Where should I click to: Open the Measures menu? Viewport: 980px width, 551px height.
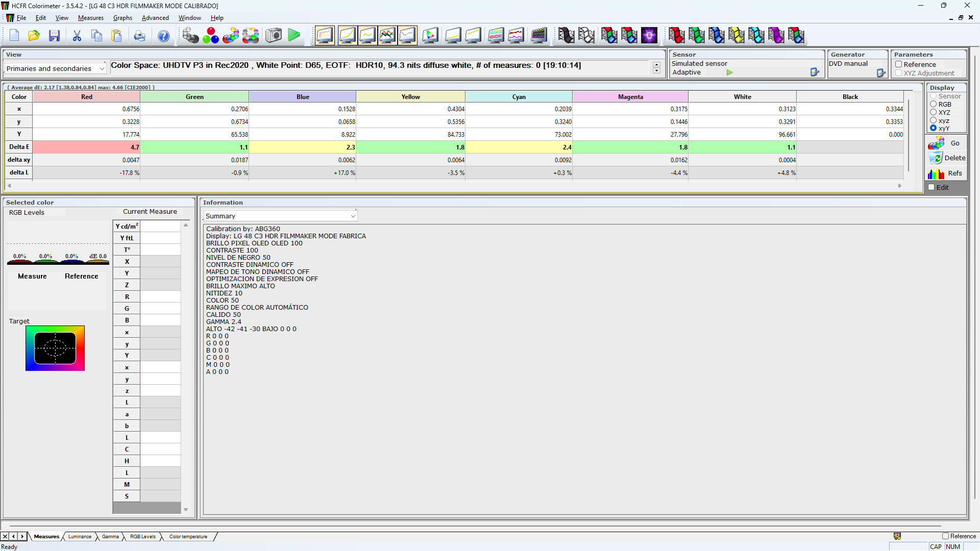(x=91, y=18)
